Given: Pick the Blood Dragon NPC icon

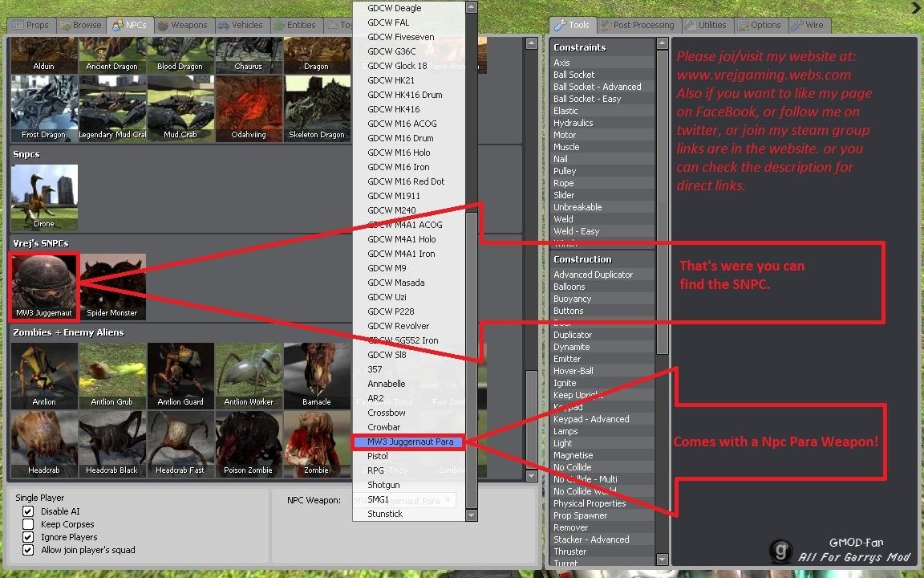Looking at the screenshot, I should click(180, 55).
